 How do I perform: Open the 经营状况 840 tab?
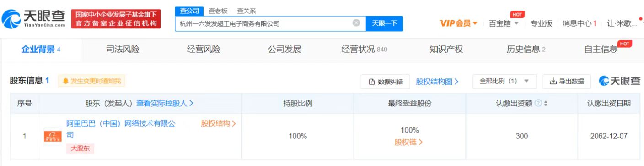point(365,50)
